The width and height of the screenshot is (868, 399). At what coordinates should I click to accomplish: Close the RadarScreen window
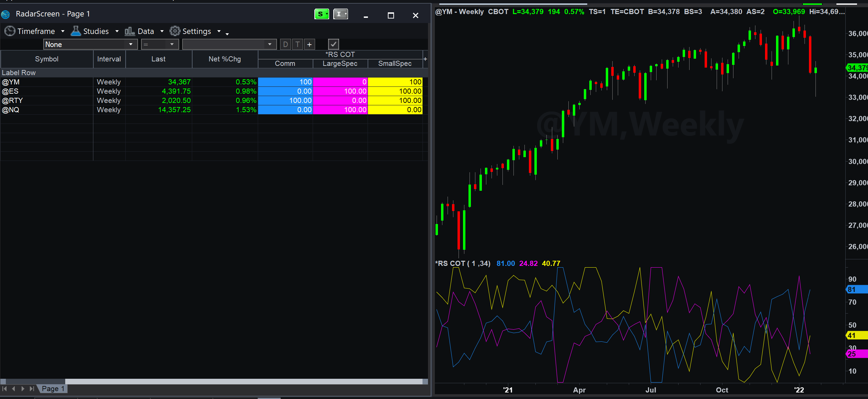(x=415, y=15)
